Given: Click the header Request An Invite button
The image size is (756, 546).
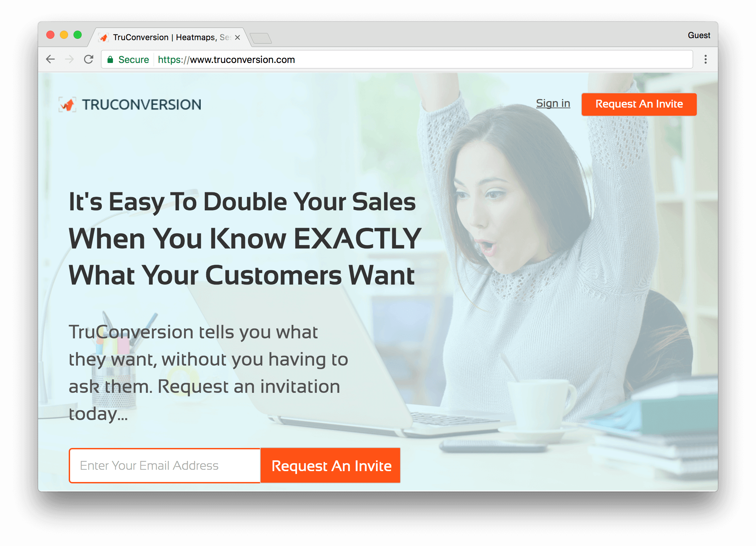Looking at the screenshot, I should click(x=639, y=104).
